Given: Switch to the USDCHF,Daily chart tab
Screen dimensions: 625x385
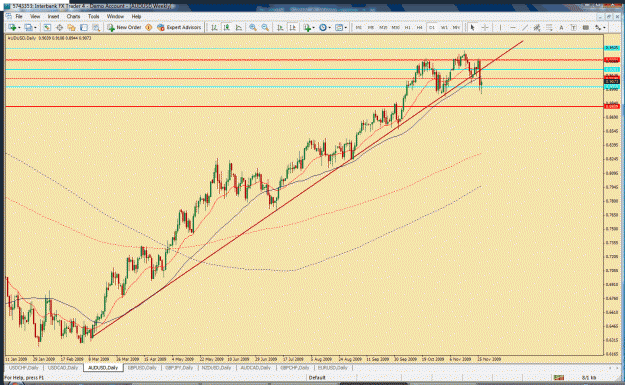Looking at the screenshot, I should click(24, 368).
